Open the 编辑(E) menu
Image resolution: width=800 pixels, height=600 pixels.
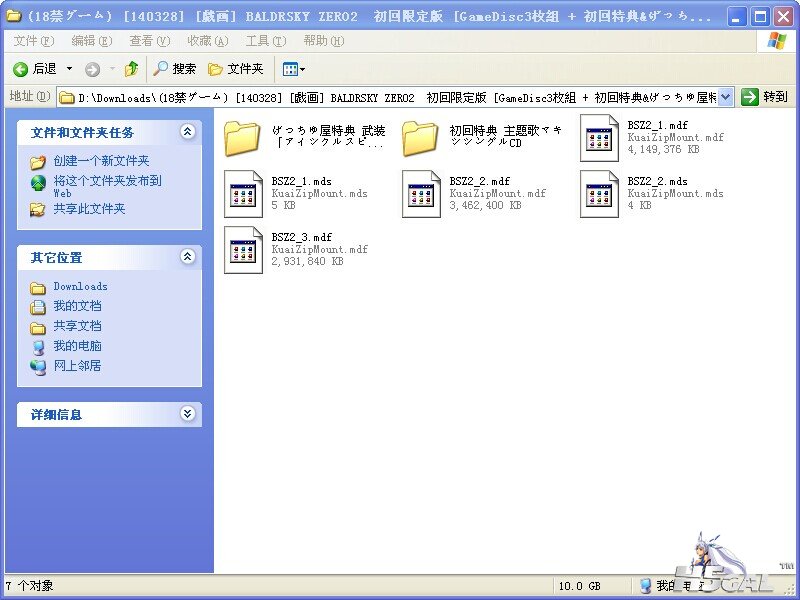tap(92, 41)
